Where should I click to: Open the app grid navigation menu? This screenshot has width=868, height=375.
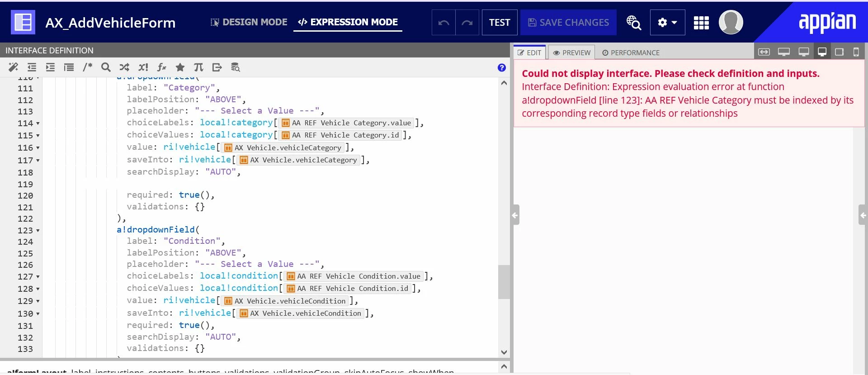click(701, 23)
